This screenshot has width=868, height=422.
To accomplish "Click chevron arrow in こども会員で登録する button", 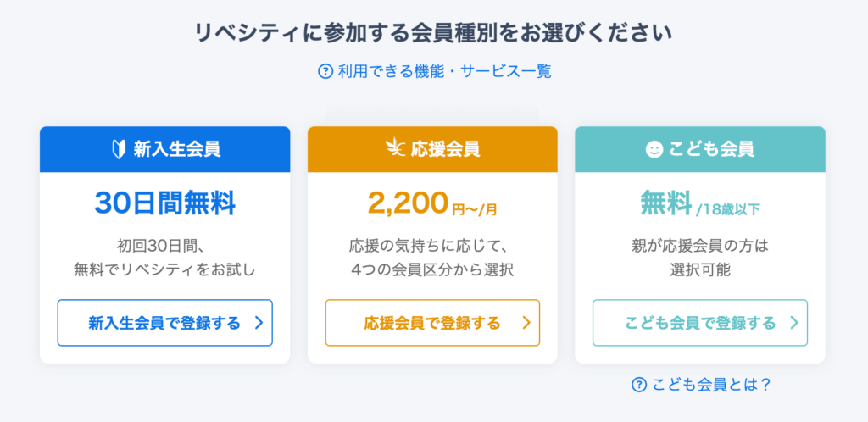I will click(793, 323).
